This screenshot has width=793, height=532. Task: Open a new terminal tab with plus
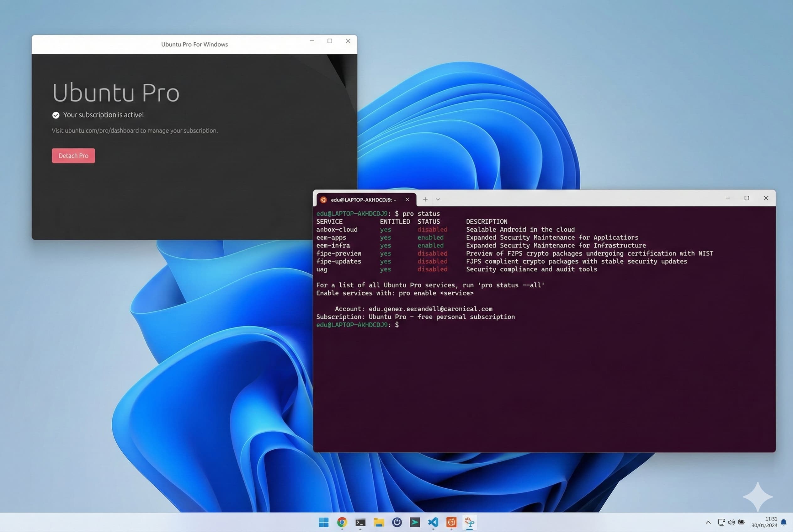click(x=425, y=199)
